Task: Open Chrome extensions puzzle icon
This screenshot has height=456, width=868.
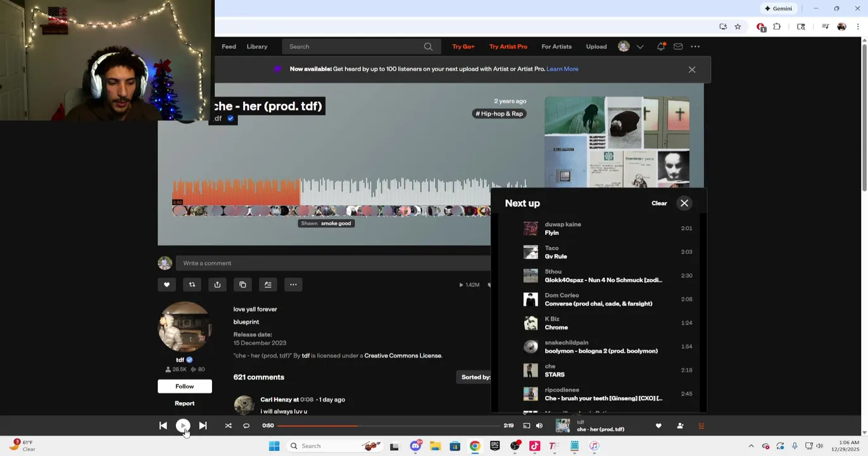Action: coord(777,27)
